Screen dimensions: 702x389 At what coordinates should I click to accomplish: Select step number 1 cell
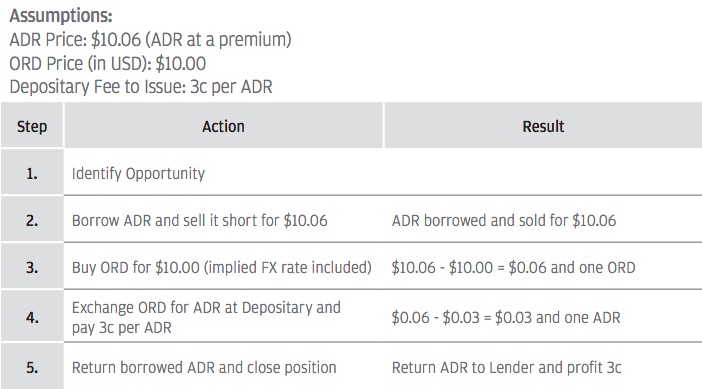point(32,173)
